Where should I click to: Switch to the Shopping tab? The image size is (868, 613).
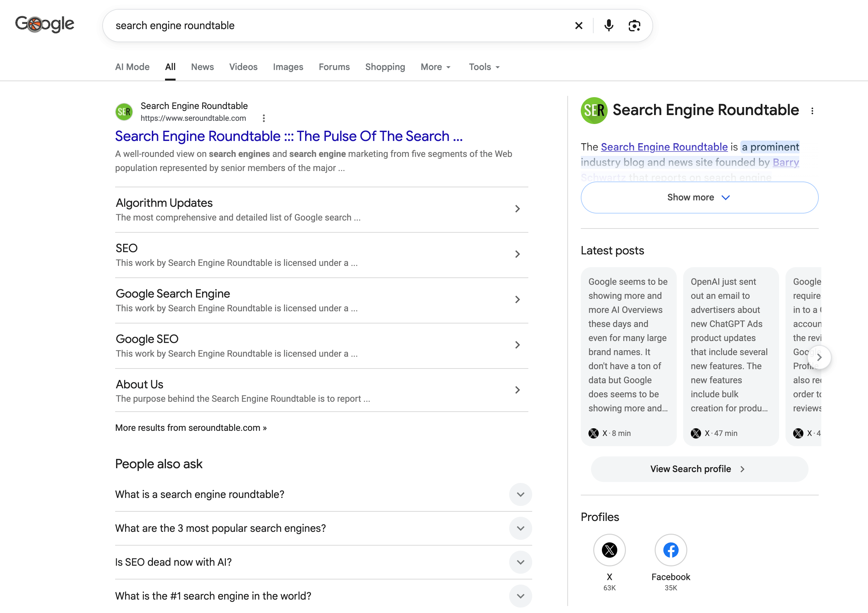[x=385, y=67]
